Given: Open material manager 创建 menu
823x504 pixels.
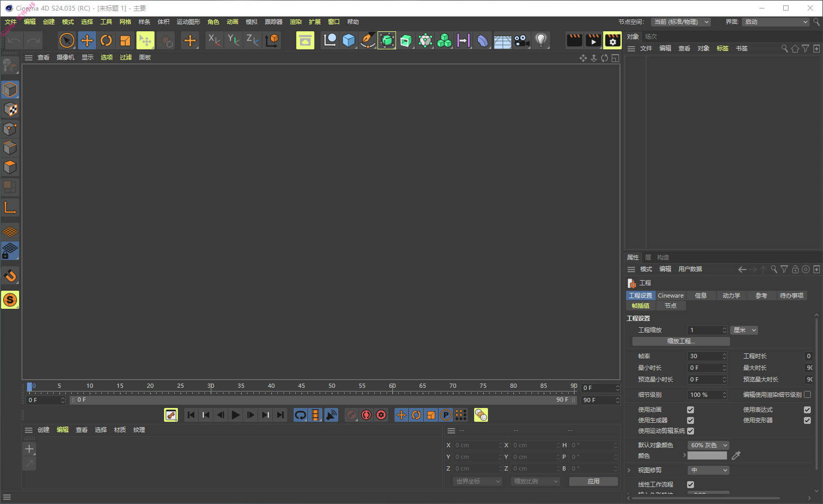Looking at the screenshot, I should click(44, 430).
